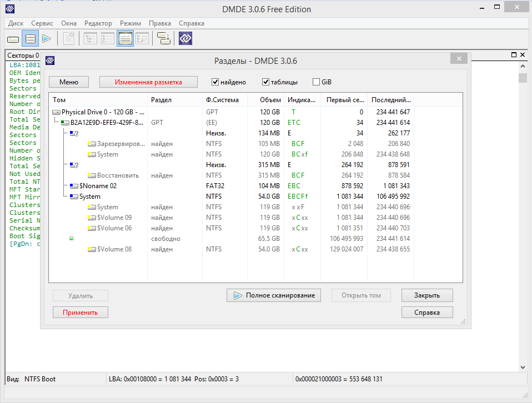
Task: Click the copy sectors toolbar icon
Action: [163, 39]
